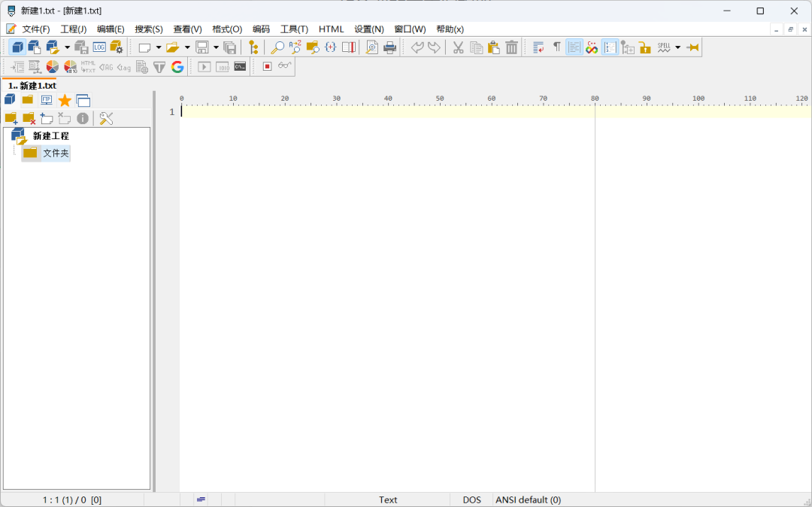Expand the Open folder dropdown arrow
The image size is (812, 507).
coord(187,47)
